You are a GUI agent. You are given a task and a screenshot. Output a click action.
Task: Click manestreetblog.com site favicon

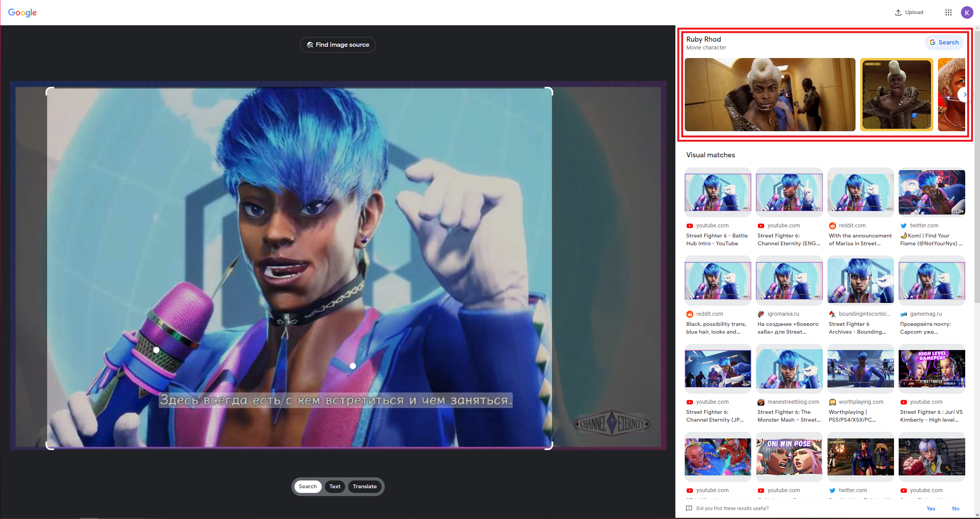761,402
